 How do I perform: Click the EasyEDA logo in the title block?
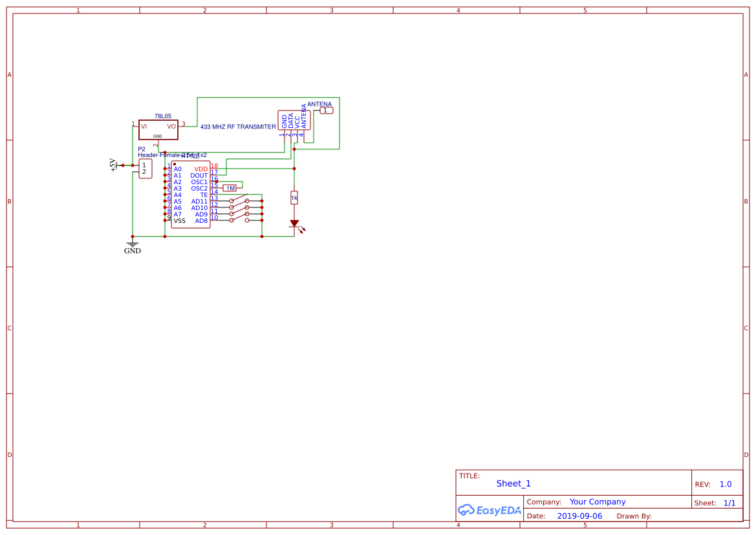click(489, 510)
